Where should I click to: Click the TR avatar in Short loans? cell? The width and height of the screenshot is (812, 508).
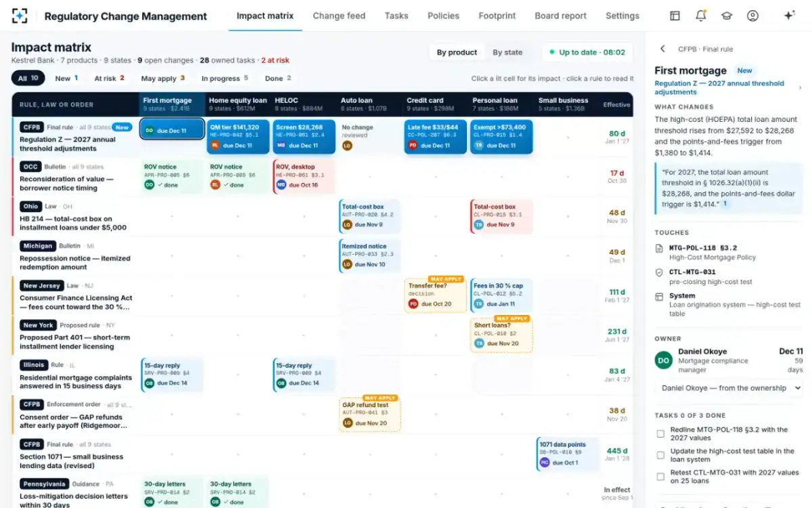(479, 343)
